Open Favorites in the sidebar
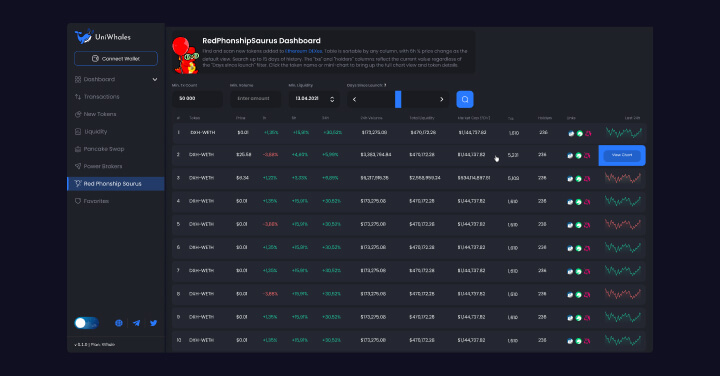Image resolution: width=720 pixels, height=376 pixels. [96, 201]
